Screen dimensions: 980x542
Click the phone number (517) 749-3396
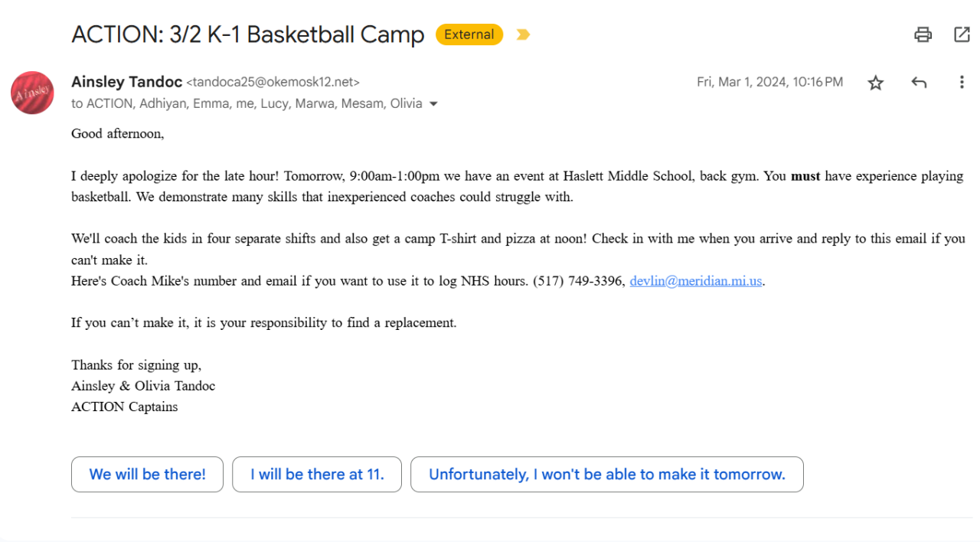(x=579, y=281)
